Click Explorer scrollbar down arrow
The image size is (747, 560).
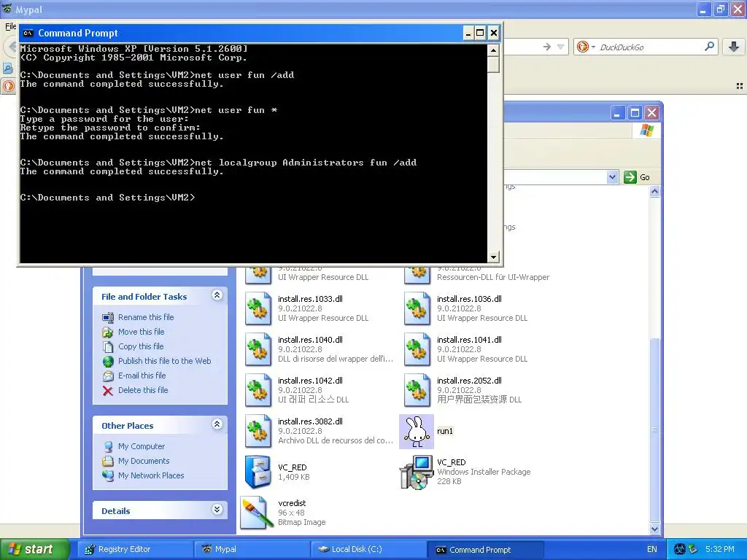tap(654, 529)
